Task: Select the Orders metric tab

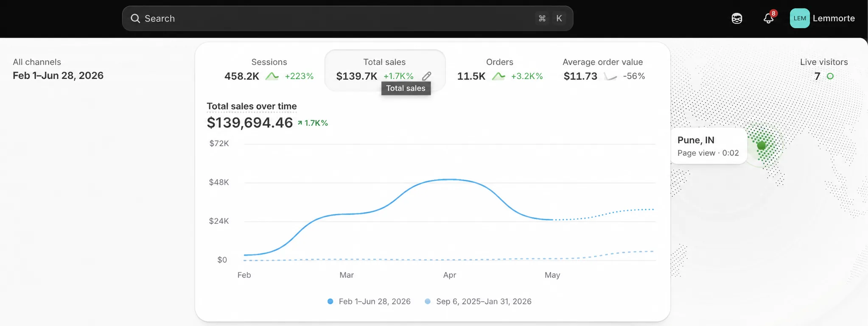Action: click(x=500, y=69)
